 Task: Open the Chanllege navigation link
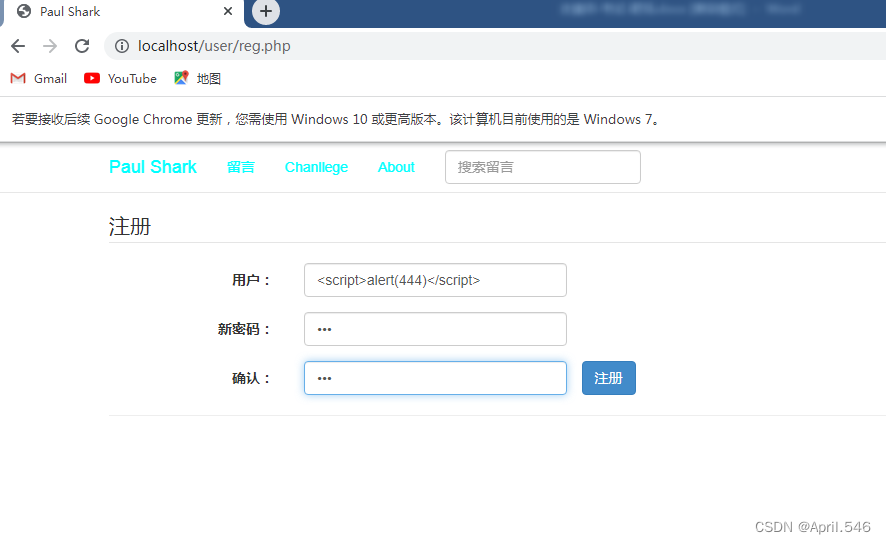pyautogui.click(x=316, y=167)
